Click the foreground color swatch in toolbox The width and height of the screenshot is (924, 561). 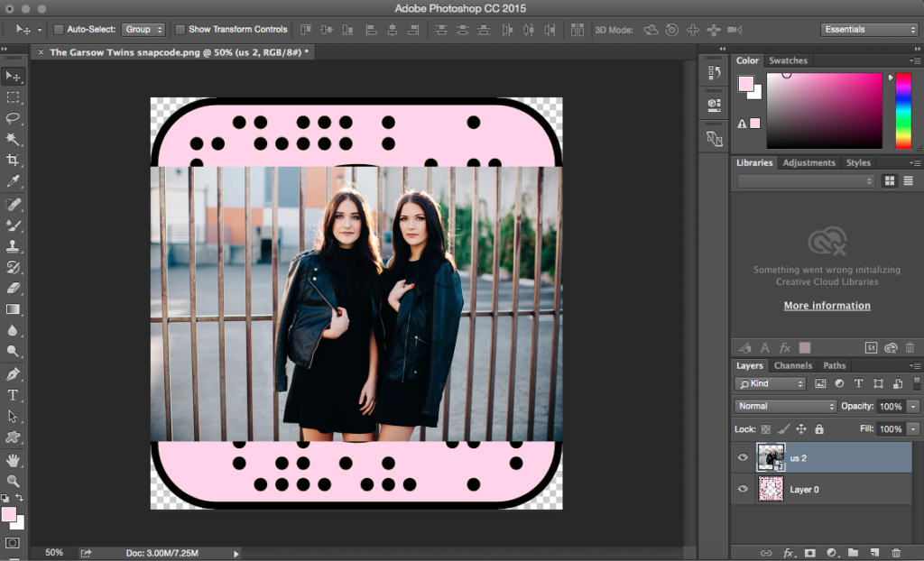click(7, 514)
